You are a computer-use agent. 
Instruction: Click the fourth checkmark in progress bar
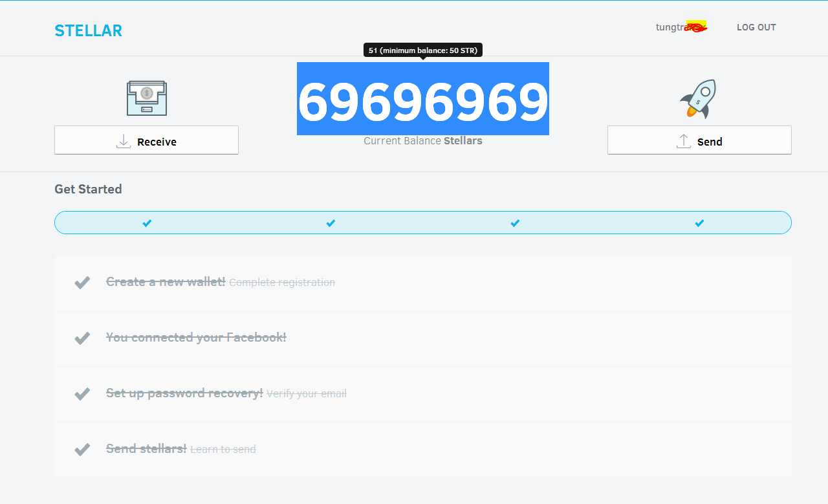point(699,223)
